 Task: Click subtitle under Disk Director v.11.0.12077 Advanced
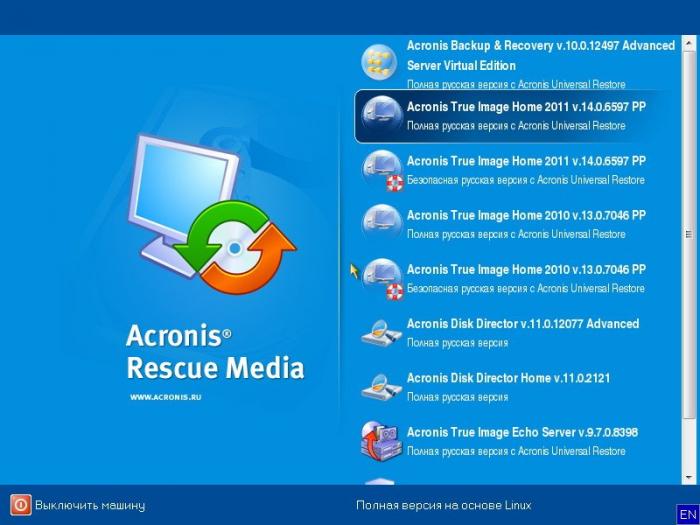457,343
